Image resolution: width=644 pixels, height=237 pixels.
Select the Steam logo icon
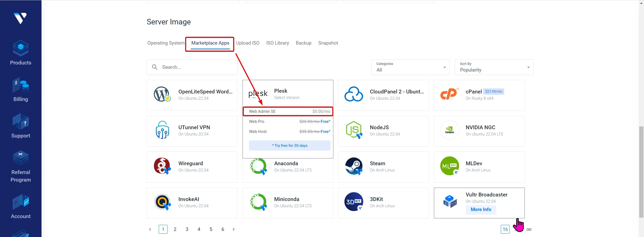tap(354, 166)
